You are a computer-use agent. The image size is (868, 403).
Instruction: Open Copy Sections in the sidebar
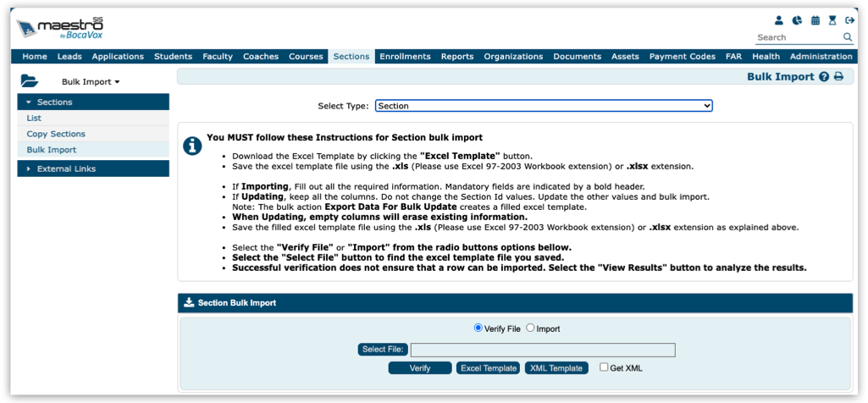pos(56,134)
